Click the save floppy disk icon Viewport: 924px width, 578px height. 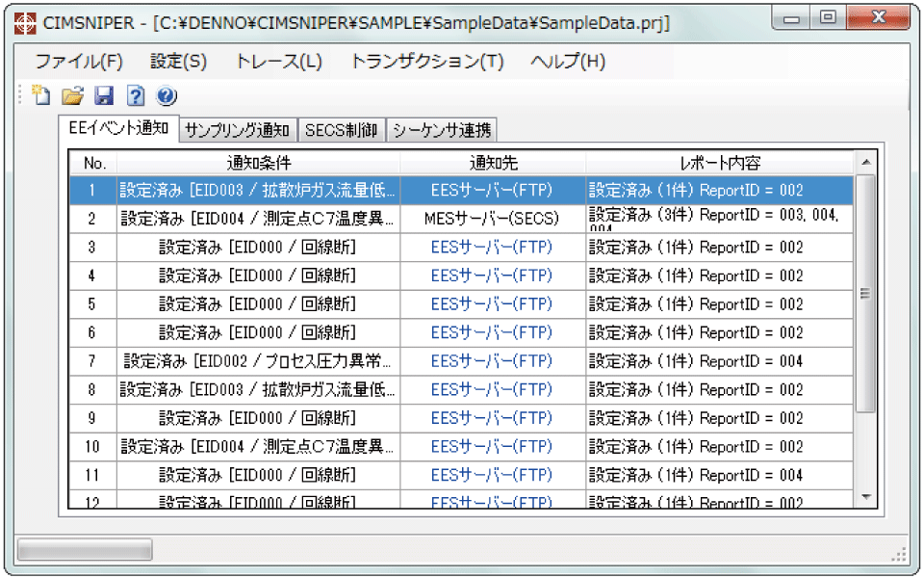tap(104, 95)
